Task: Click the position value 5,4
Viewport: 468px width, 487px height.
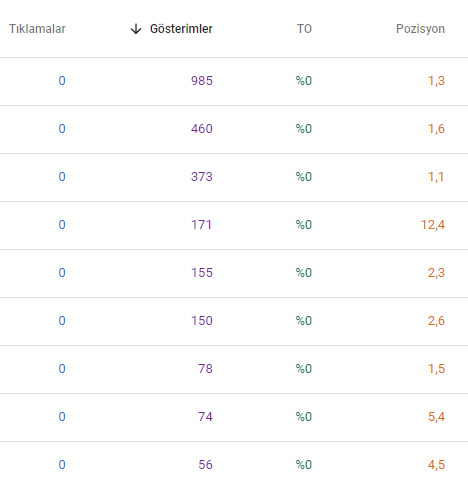Action: pyautogui.click(x=436, y=417)
